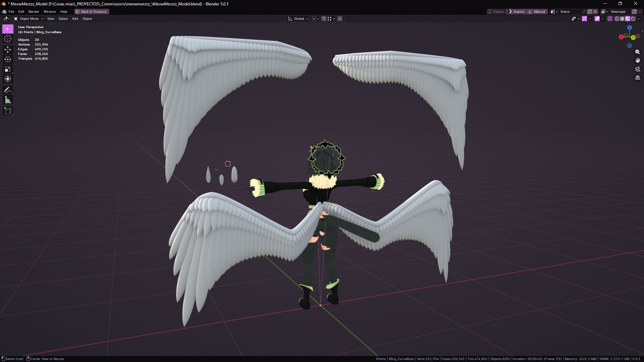Screen dimensions: 644x362
Task: Select the Annotate pencil tool
Action: click(8, 90)
